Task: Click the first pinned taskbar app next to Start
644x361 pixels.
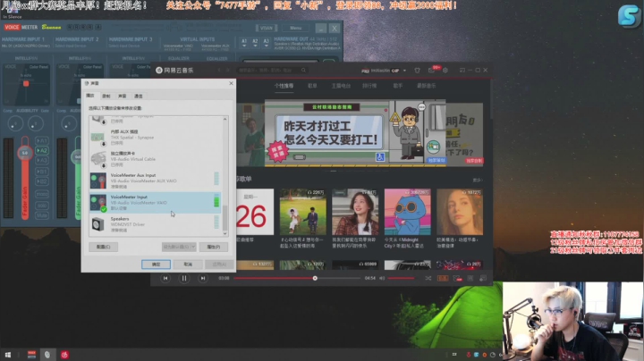Action: (31, 355)
